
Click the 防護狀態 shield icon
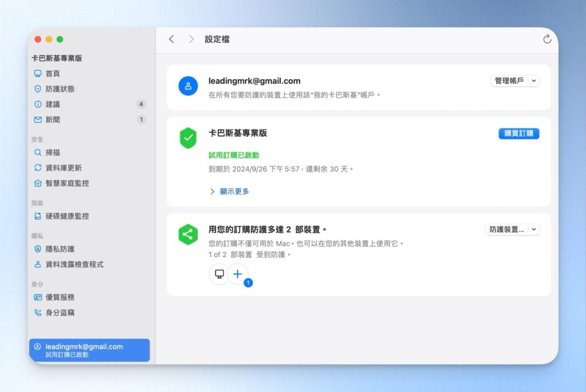[38, 89]
